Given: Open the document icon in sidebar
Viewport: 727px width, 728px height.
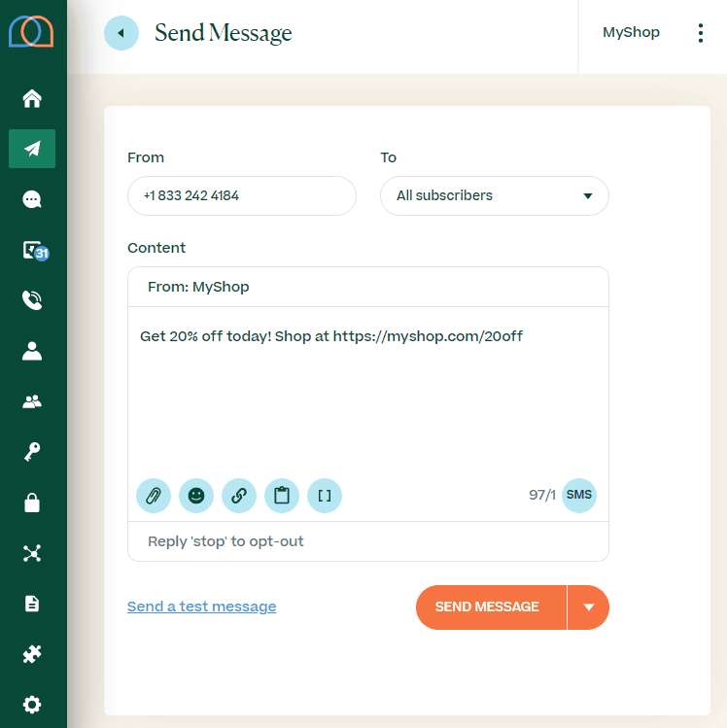Looking at the screenshot, I should [32, 604].
